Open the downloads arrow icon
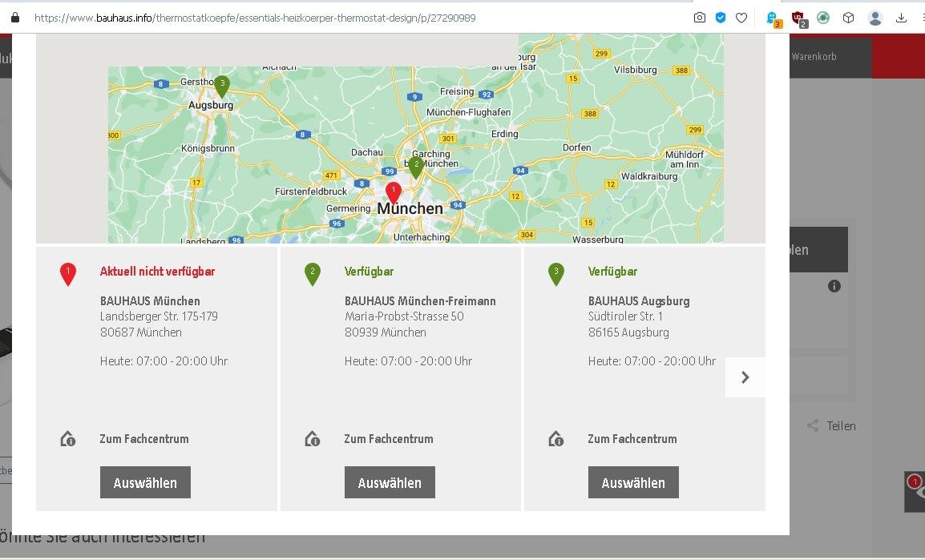The width and height of the screenshot is (925, 560). (901, 18)
